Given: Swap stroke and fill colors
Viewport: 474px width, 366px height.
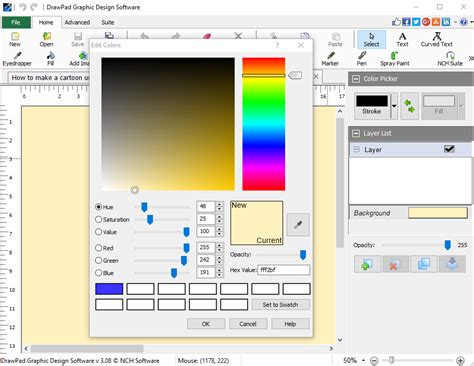Looking at the screenshot, I should click(409, 106).
